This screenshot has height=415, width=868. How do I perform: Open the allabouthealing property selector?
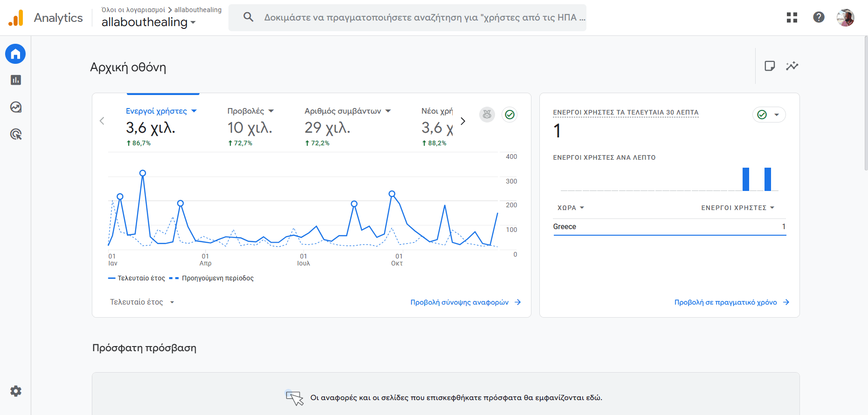[148, 22]
